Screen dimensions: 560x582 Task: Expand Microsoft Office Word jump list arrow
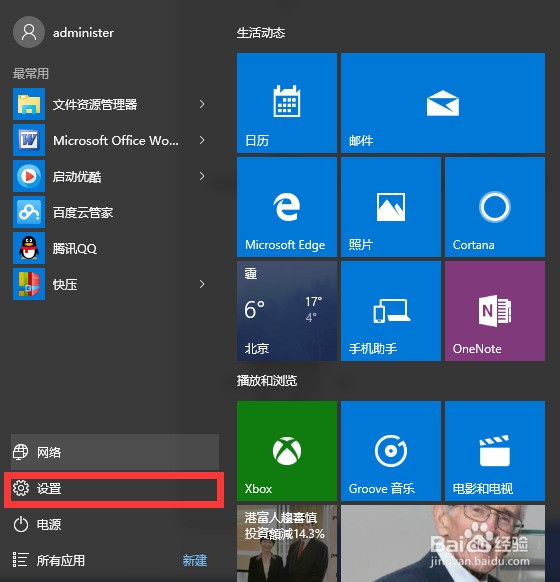click(x=202, y=140)
